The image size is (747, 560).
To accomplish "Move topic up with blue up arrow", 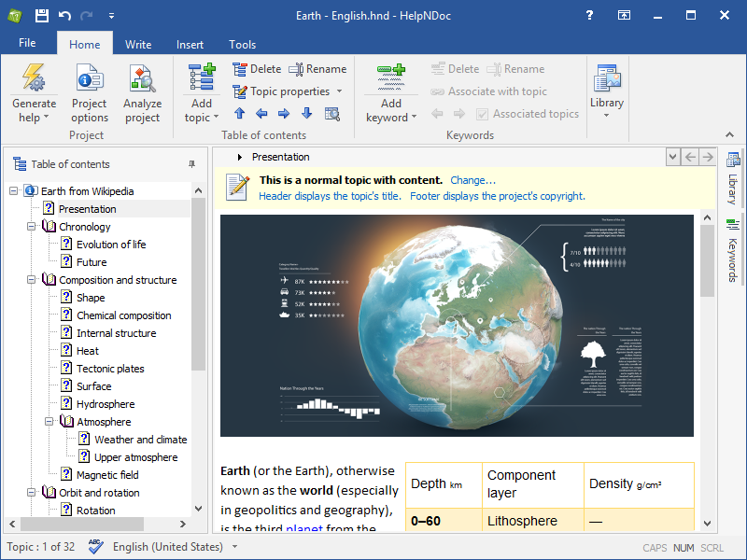I will click(x=239, y=114).
